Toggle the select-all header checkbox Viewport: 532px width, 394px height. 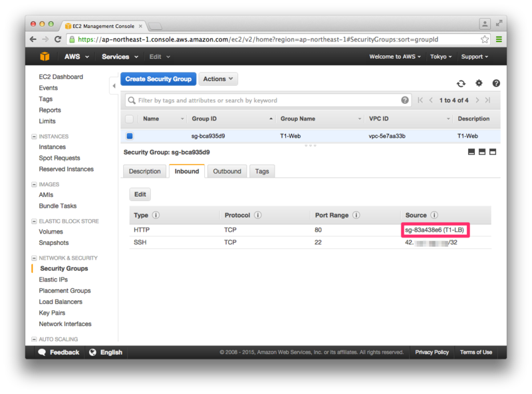(x=129, y=119)
